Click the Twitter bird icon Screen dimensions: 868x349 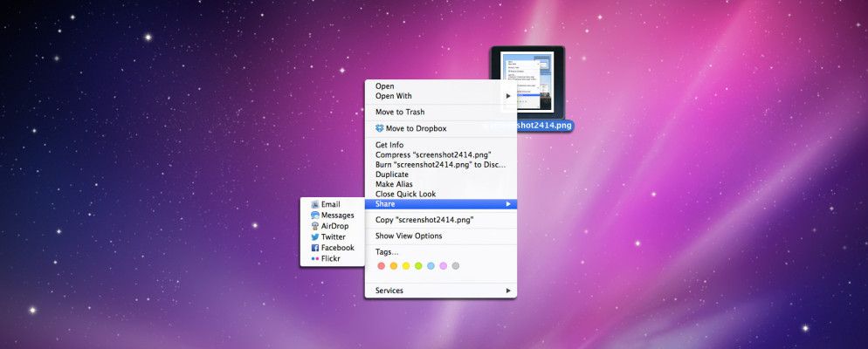pyautogui.click(x=315, y=236)
